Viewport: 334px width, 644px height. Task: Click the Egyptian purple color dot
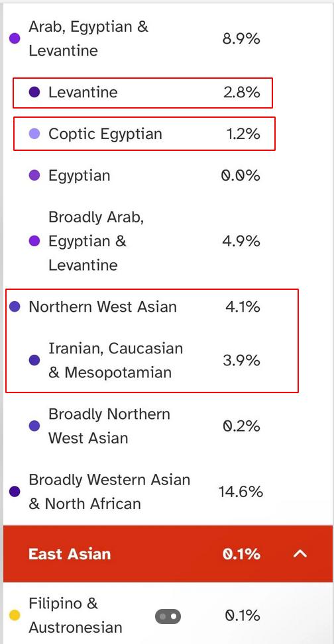click(x=34, y=176)
